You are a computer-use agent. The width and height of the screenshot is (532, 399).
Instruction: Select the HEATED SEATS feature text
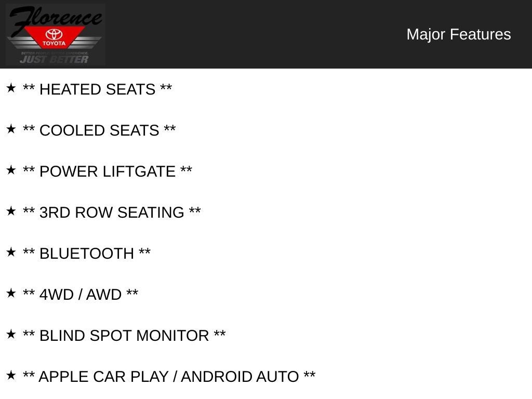(97, 89)
